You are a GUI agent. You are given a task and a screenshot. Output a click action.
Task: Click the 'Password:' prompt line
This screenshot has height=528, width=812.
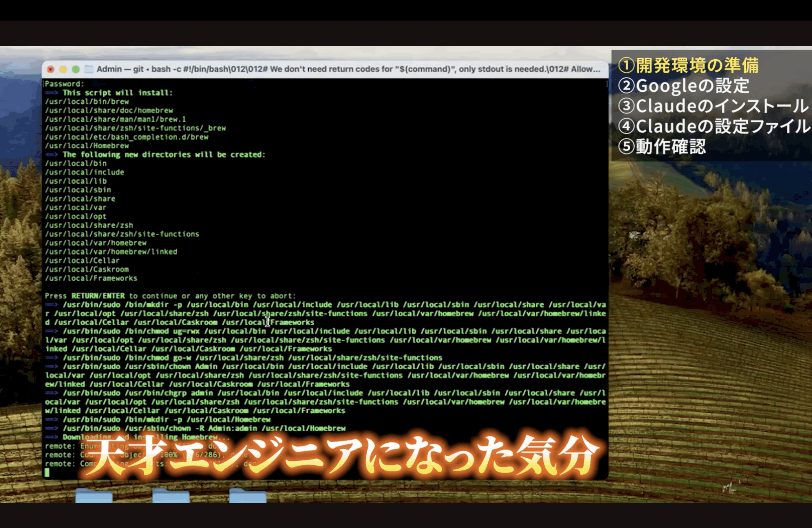64,84
